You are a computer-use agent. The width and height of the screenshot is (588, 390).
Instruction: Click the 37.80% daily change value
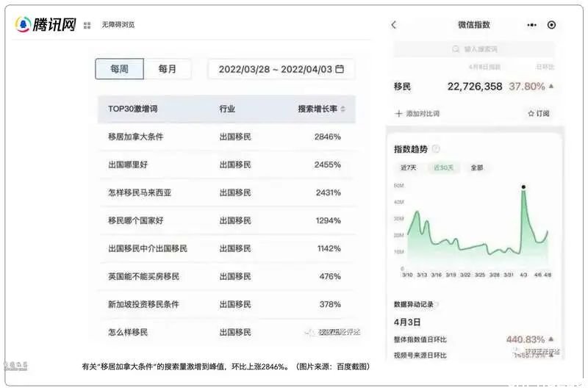pos(527,87)
